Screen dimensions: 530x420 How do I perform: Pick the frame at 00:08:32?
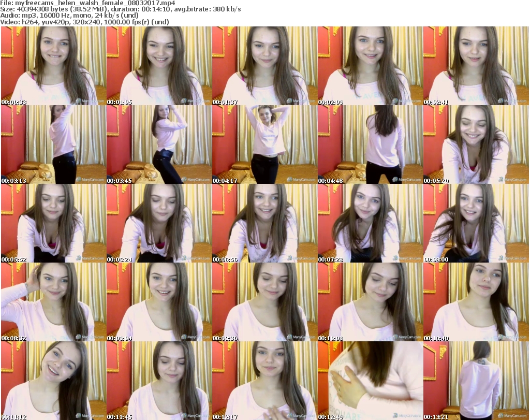tap(53, 302)
